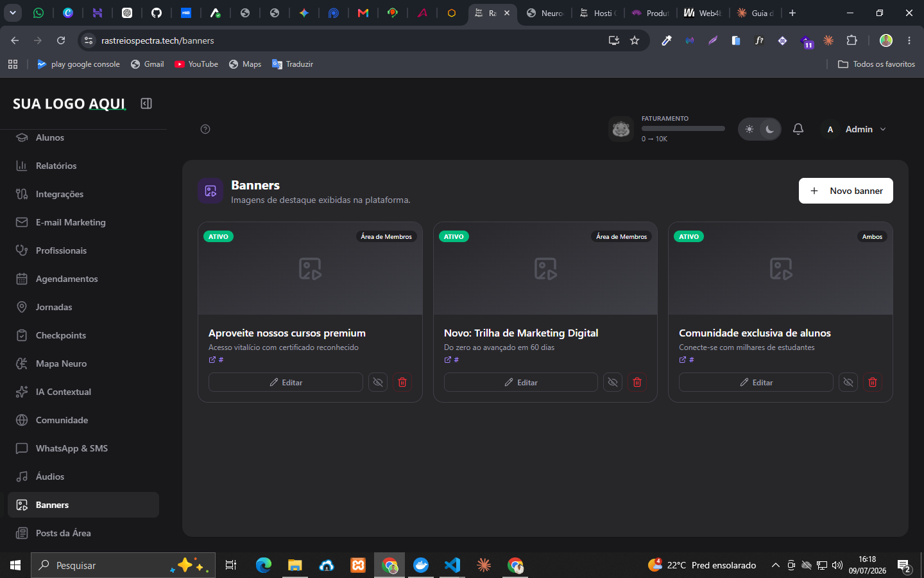The image size is (924, 578).
Task: Reload the rastreiospectra.tech page
Action: coord(61,40)
